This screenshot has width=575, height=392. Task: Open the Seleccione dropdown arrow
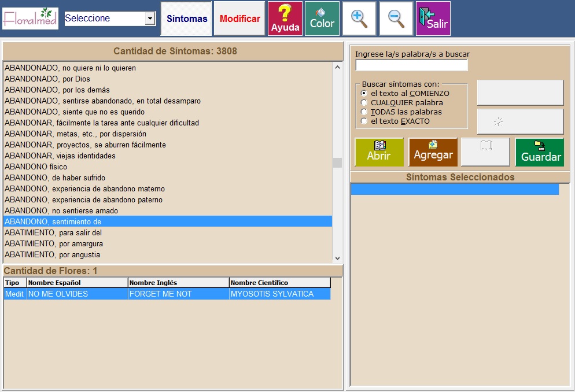(150, 19)
